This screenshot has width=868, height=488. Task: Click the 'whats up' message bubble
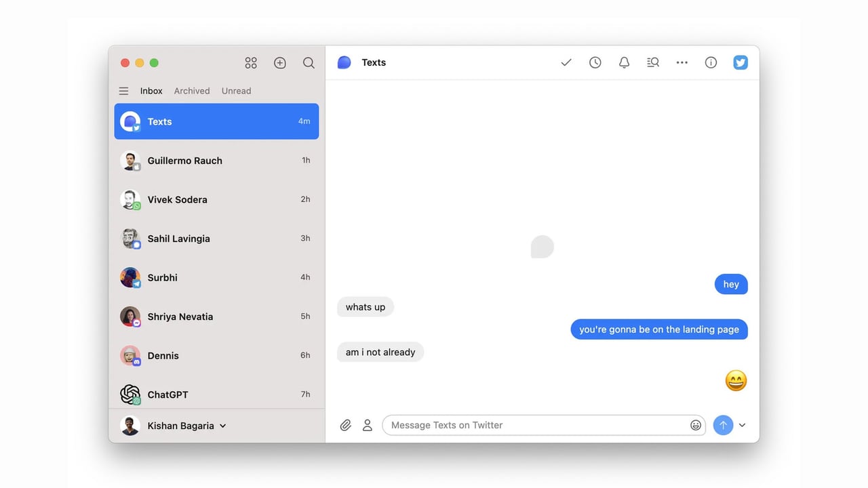(366, 307)
